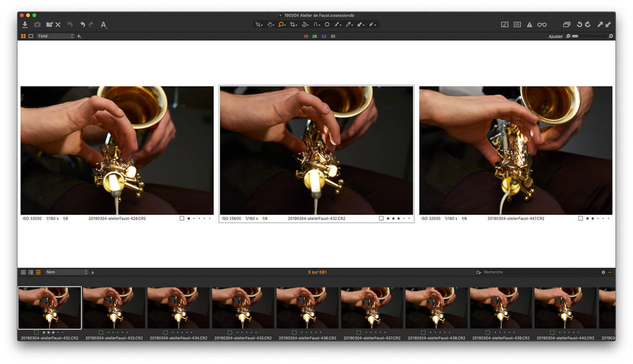
Task: Switch viewer to multi-view grid mode
Action: 23,36
